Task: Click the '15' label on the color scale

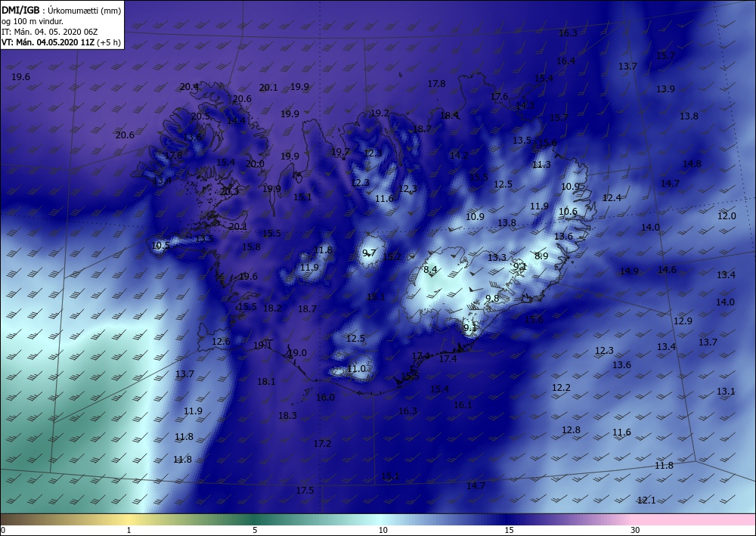Action: (509, 531)
